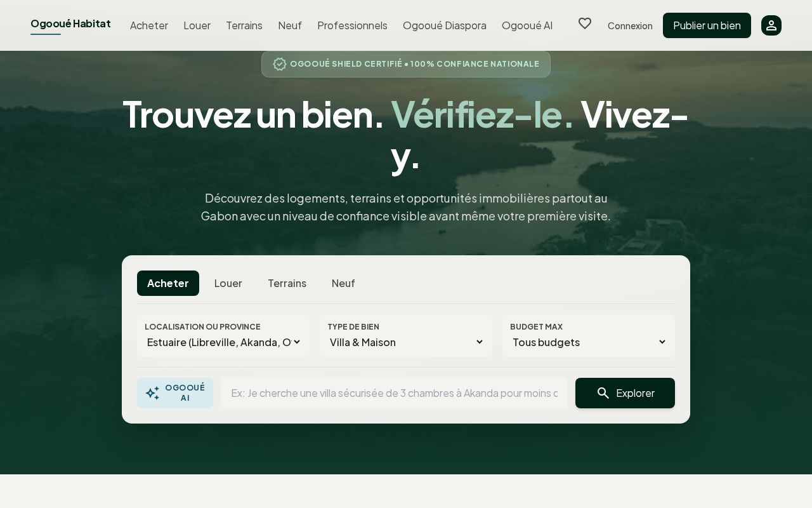The image size is (812, 508).
Task: Focus the AI search description field
Action: 394,393
